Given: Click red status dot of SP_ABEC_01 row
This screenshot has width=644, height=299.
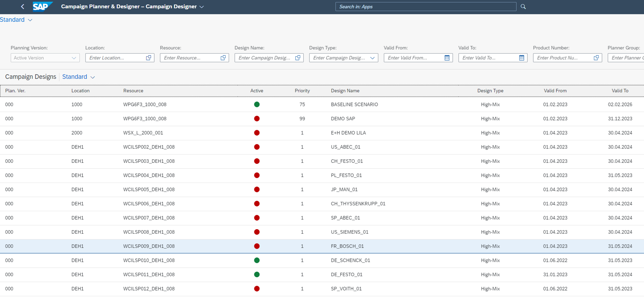Looking at the screenshot, I should (x=257, y=218).
